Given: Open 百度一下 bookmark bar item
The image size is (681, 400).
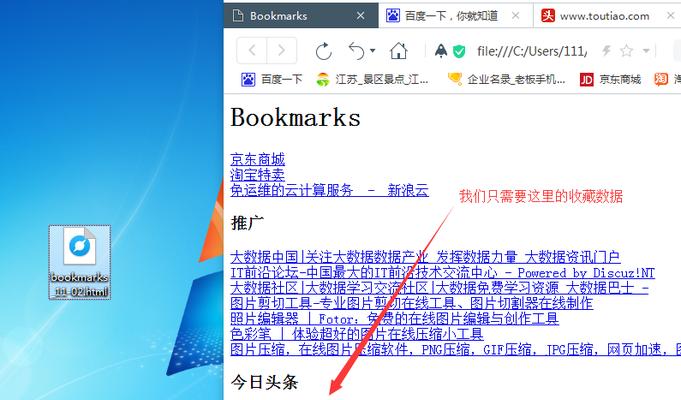Looking at the screenshot, I should tap(271, 79).
